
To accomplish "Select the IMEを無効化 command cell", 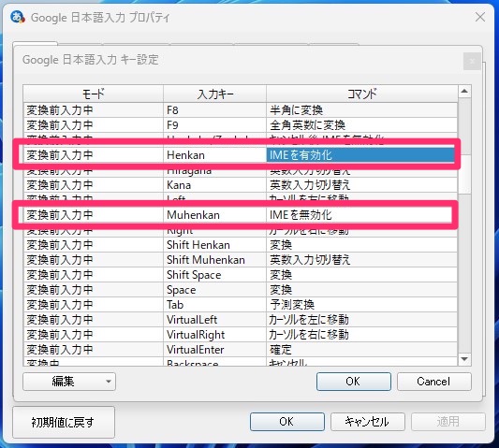I will point(359,215).
